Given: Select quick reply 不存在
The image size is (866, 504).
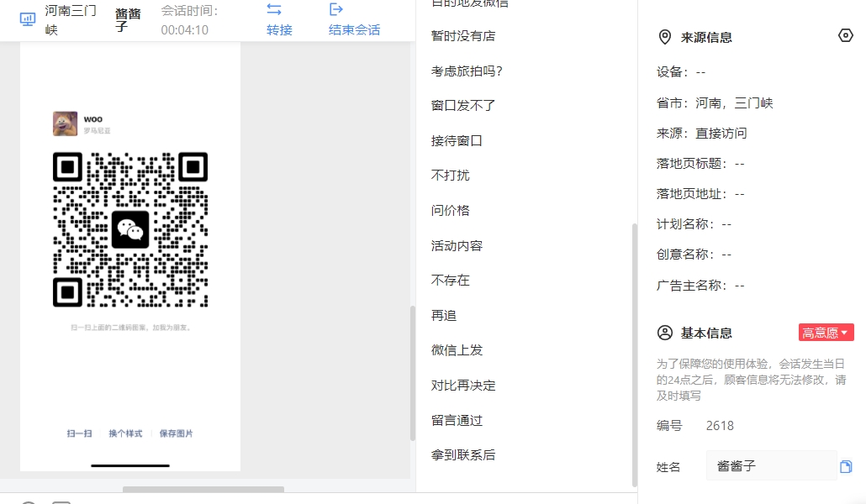Looking at the screenshot, I should 450,280.
